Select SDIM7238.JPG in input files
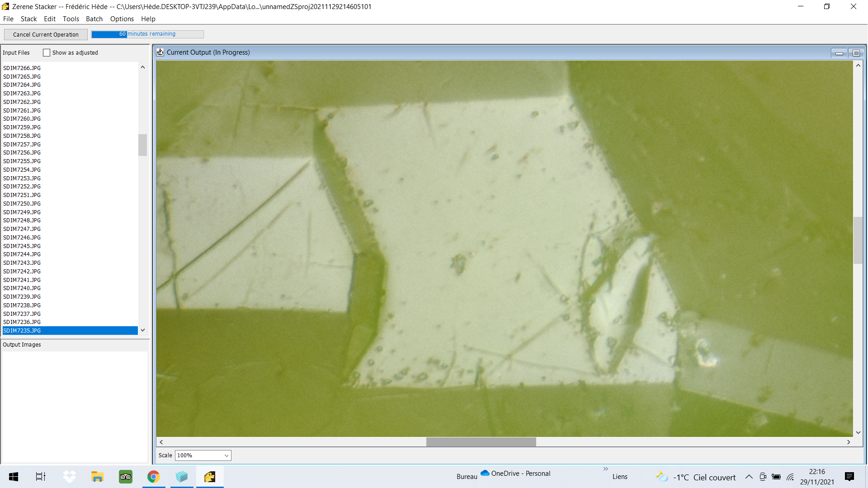This screenshot has height=488, width=868. click(x=70, y=305)
